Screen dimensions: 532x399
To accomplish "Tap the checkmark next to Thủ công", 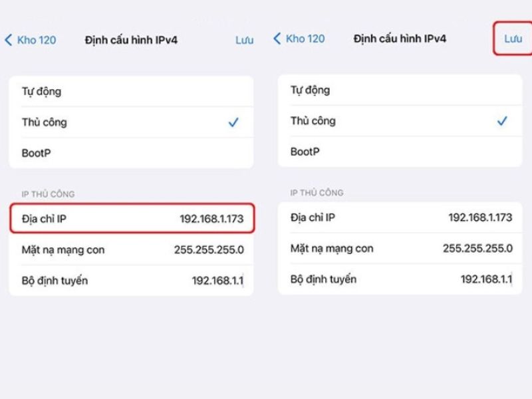I will [x=233, y=122].
